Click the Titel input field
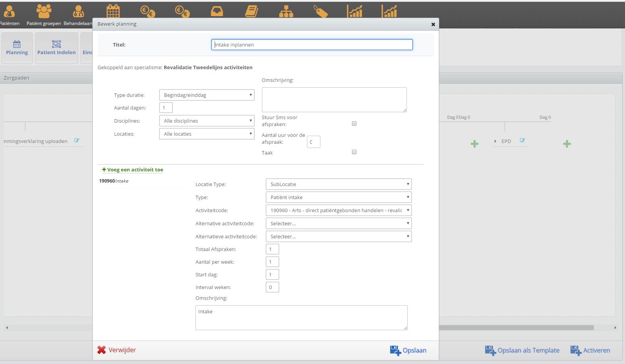Viewport: 625px width, 364px height. point(312,45)
